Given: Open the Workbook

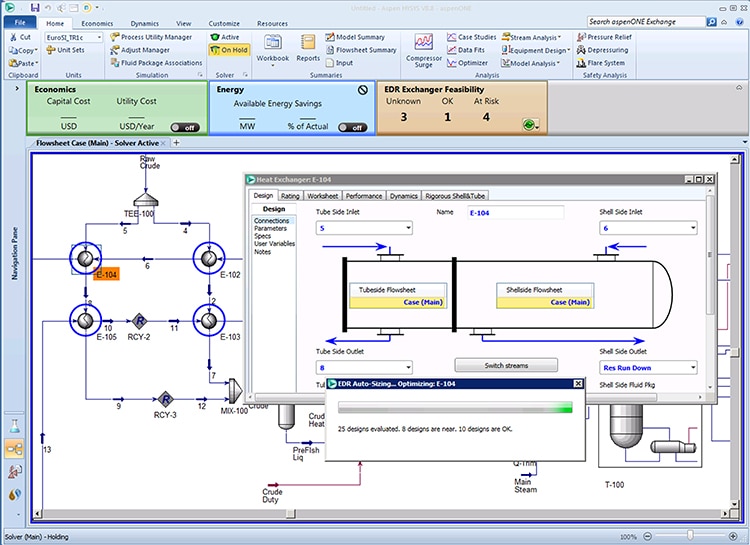Looking at the screenshot, I should click(x=273, y=49).
